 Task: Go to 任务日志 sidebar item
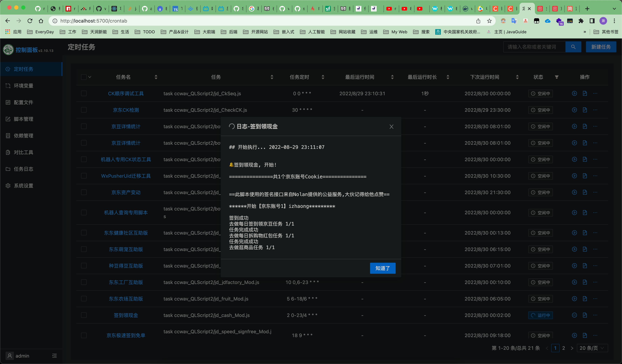coord(23,169)
